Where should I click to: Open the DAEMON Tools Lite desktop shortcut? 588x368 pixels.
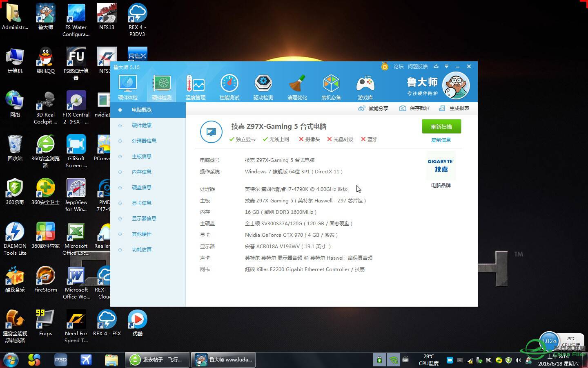(15, 239)
